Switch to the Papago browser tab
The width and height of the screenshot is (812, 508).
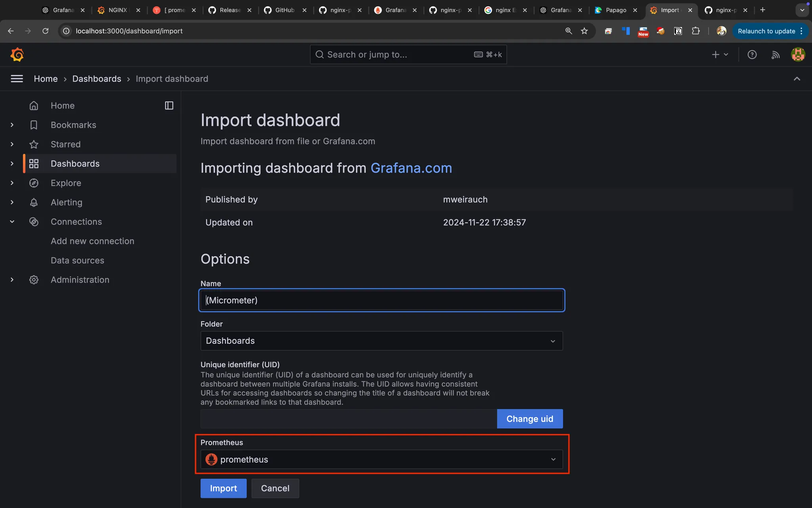pyautogui.click(x=615, y=10)
